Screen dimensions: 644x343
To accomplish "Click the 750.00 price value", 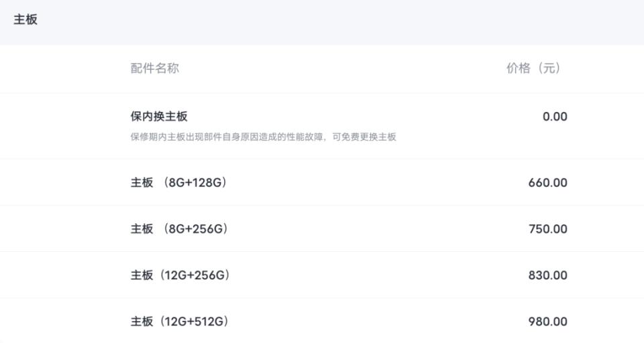I will pyautogui.click(x=548, y=229).
